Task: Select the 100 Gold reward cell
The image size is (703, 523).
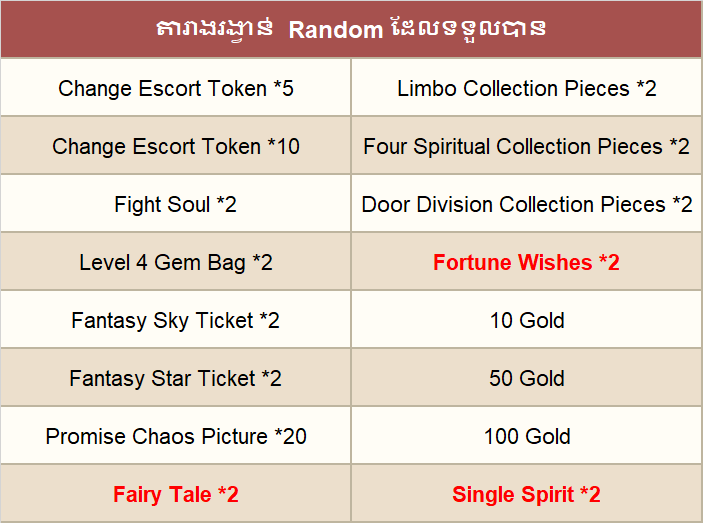Action: [x=526, y=436]
